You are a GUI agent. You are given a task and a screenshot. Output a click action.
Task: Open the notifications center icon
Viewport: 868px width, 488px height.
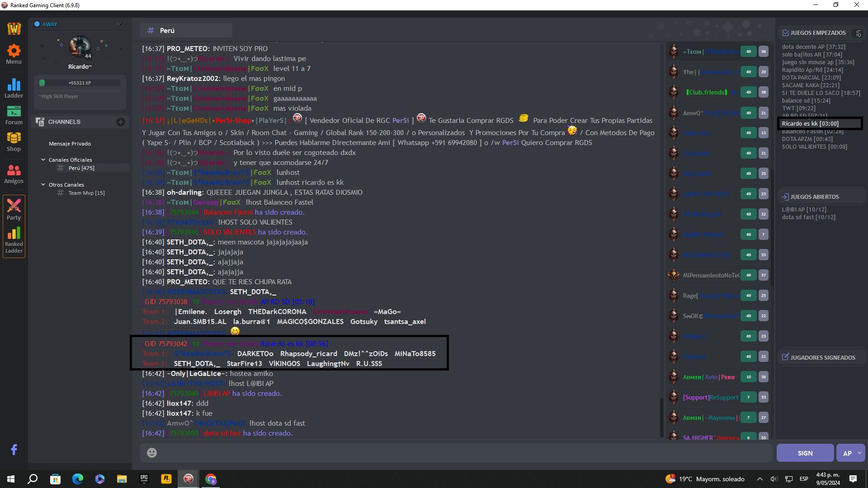pos(853,479)
